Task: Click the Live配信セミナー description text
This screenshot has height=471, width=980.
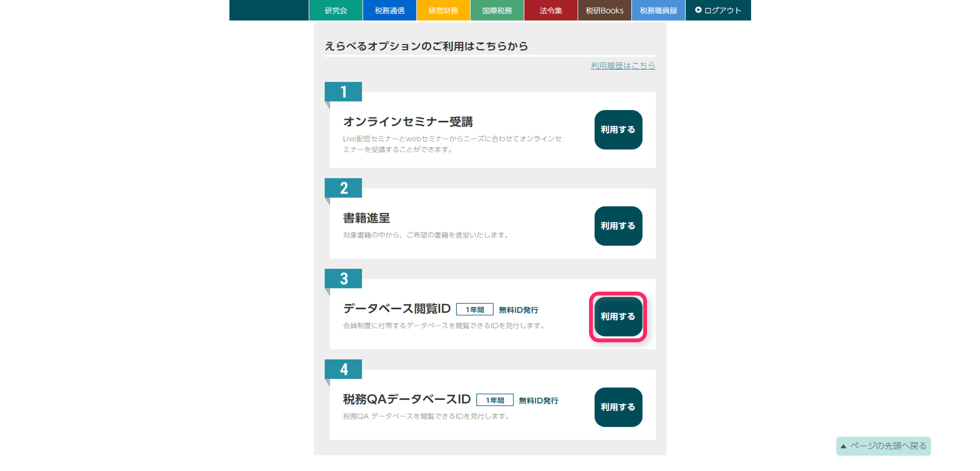Action: 452,144
